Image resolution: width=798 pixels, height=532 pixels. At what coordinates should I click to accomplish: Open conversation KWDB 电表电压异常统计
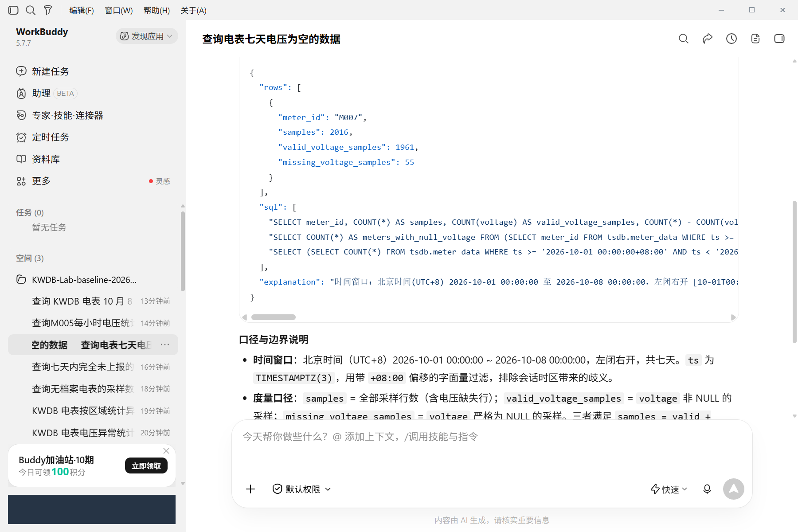(x=93, y=433)
